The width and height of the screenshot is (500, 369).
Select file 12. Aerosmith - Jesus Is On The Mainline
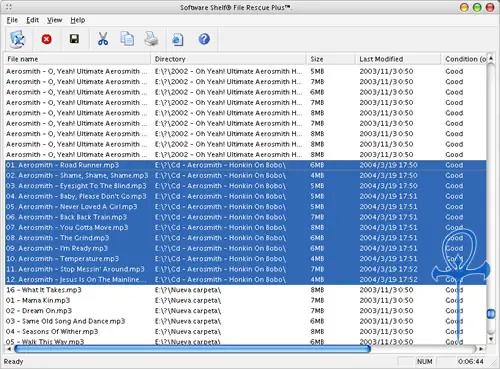(x=76, y=279)
